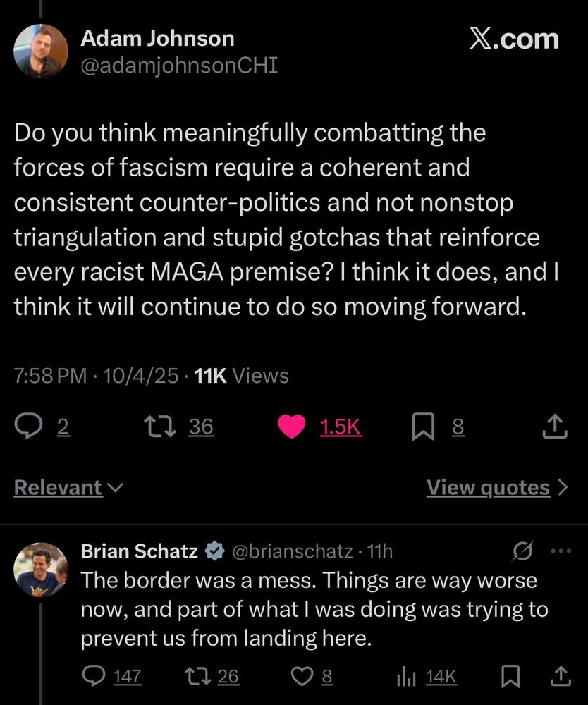588x705 pixels.
Task: Click the 11K Views count on the main post
Action: pos(240,376)
